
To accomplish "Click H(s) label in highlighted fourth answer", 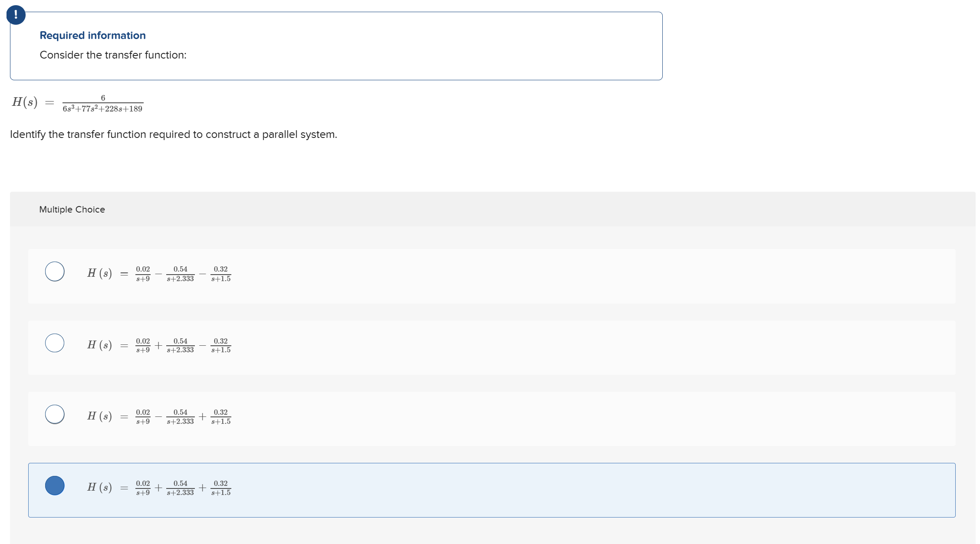I will [99, 487].
